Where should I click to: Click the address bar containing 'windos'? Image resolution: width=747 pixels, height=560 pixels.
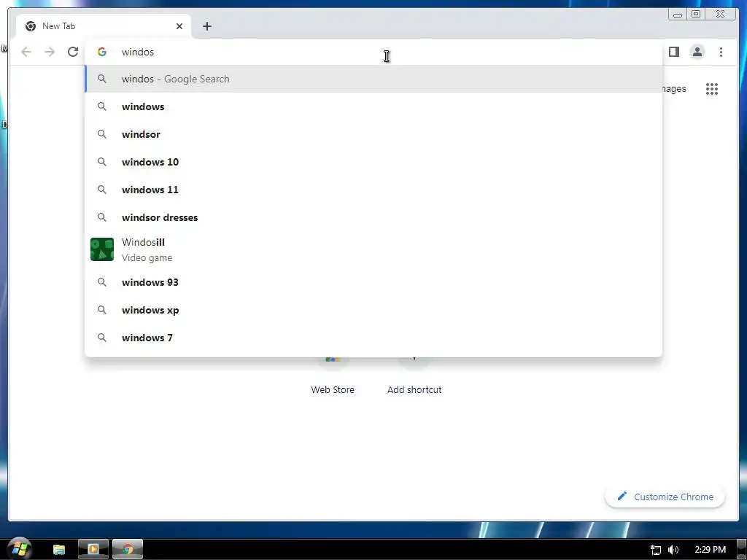(x=373, y=52)
